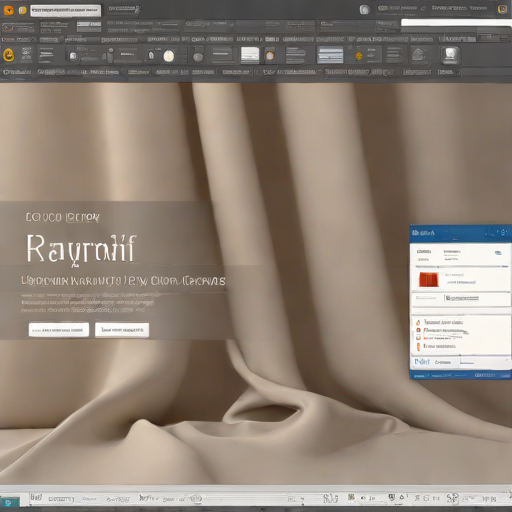Click the long white search field at upper right
Viewport: 512px width, 512px height.
coord(456,23)
